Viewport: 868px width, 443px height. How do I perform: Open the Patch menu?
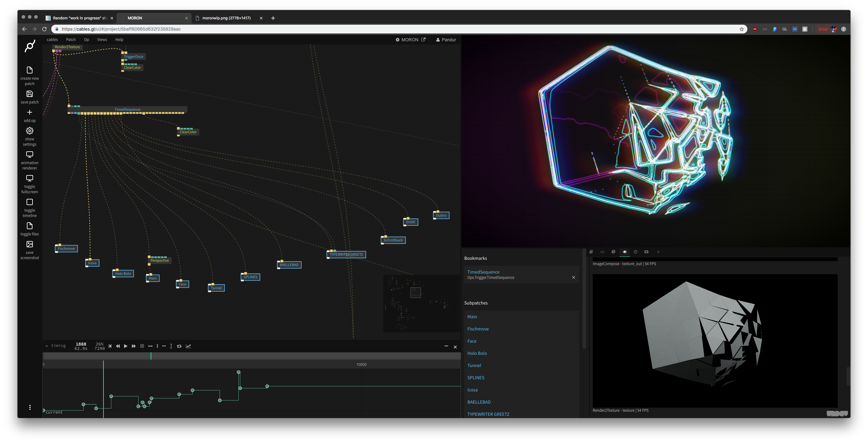click(71, 39)
